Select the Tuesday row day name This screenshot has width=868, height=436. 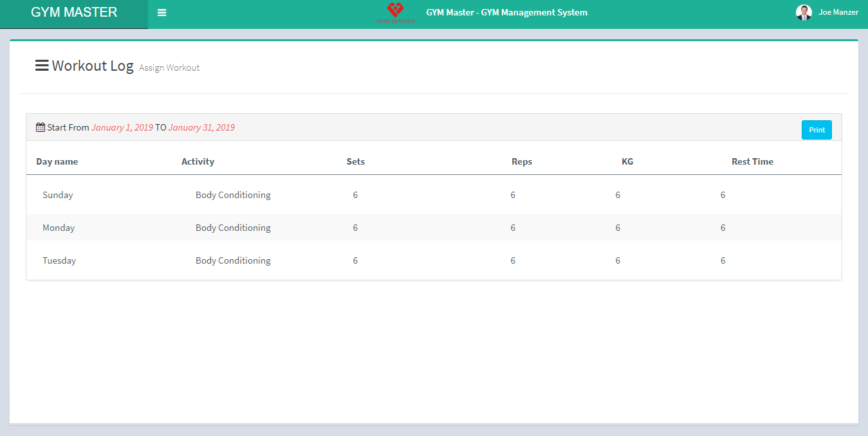(x=59, y=261)
